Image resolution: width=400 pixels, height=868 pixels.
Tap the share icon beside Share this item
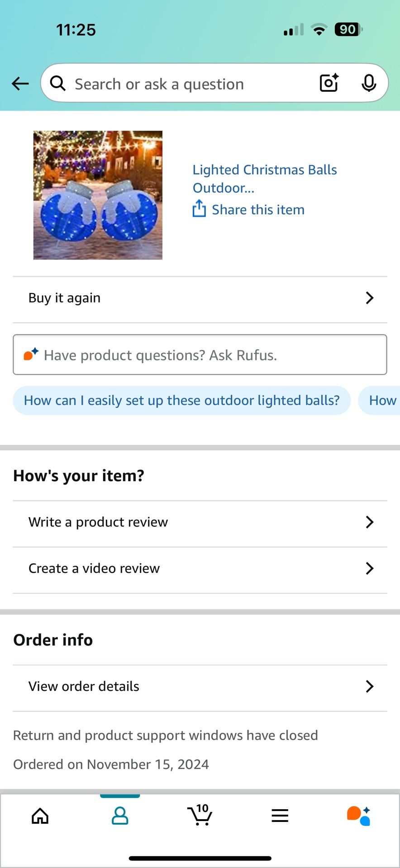tap(199, 209)
